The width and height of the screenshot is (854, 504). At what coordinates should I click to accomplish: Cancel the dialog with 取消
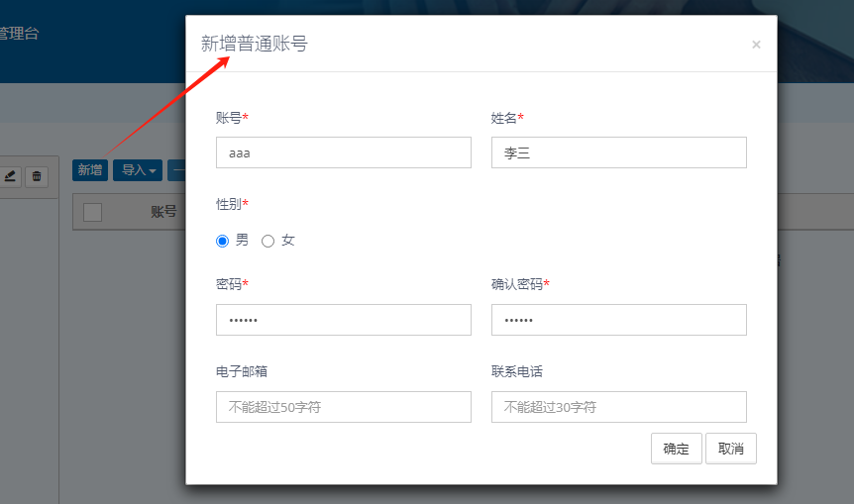(731, 448)
